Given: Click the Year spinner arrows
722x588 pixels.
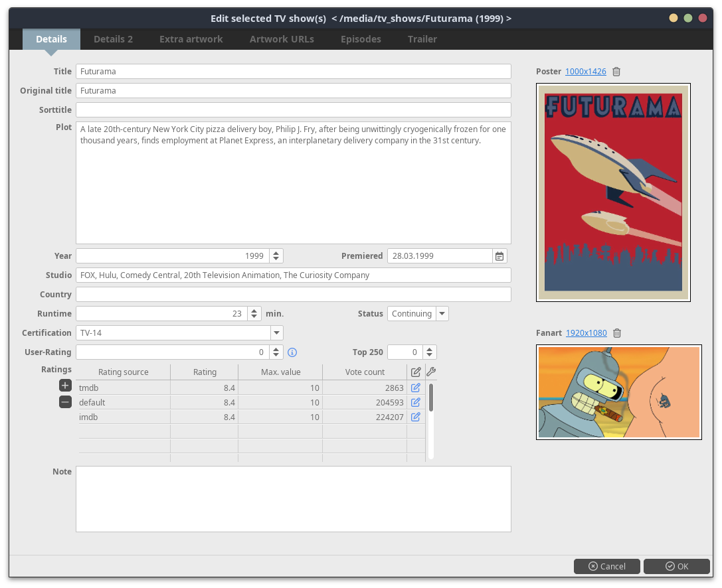Looking at the screenshot, I should tap(276, 256).
